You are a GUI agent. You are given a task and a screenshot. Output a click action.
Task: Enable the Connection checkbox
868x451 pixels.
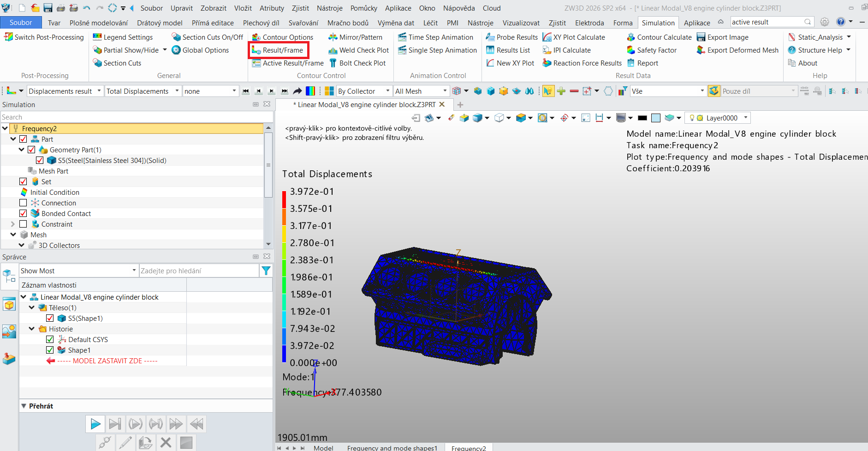pyautogui.click(x=23, y=203)
